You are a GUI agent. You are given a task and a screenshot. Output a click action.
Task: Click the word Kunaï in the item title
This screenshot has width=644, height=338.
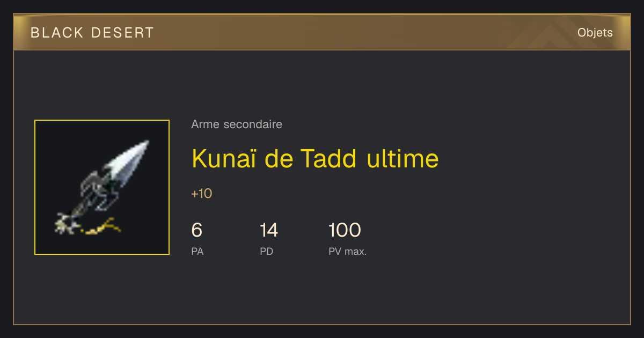tap(223, 158)
